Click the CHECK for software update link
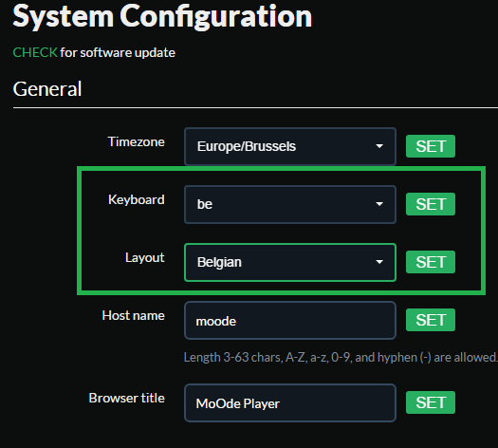 point(35,52)
